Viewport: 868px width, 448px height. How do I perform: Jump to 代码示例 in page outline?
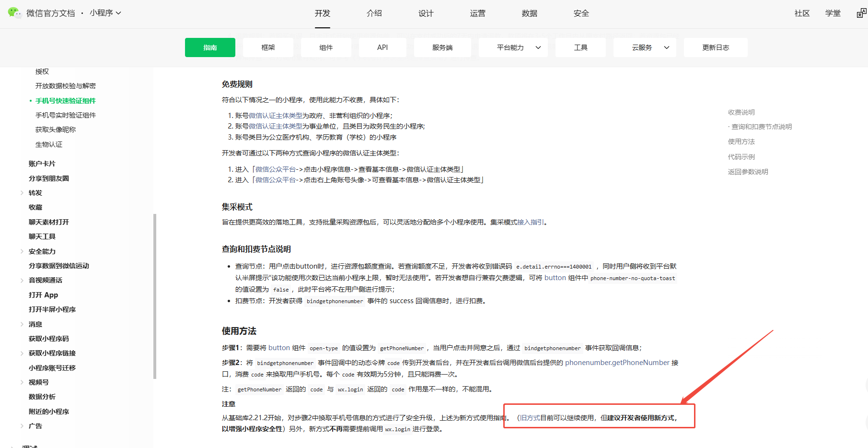[x=741, y=157]
